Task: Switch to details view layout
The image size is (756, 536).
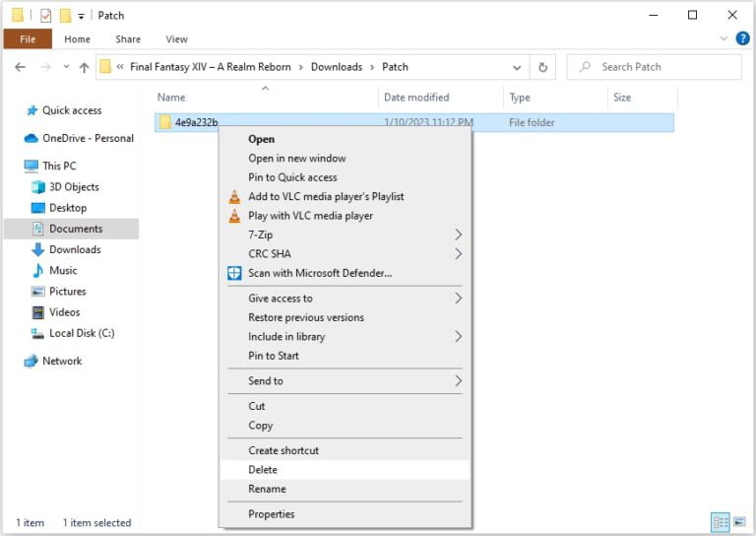Action: point(720,522)
